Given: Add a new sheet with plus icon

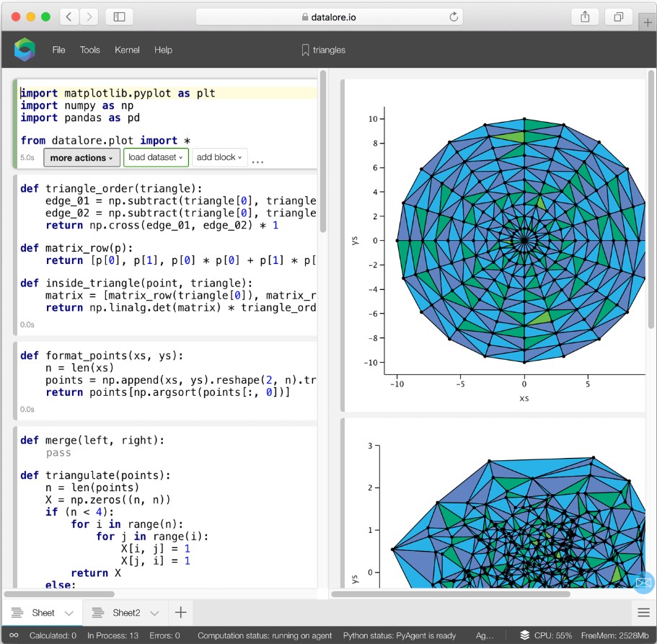Looking at the screenshot, I should pyautogui.click(x=180, y=612).
